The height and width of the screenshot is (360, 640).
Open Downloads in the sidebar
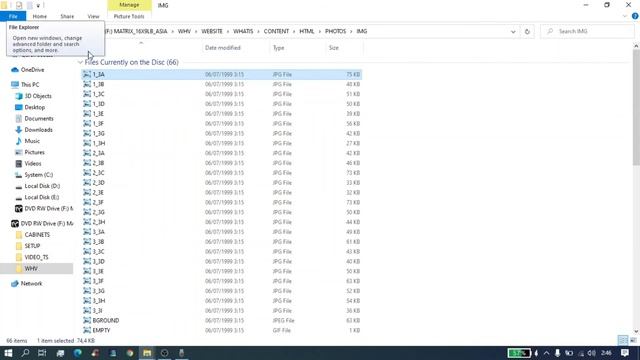pyautogui.click(x=34, y=130)
